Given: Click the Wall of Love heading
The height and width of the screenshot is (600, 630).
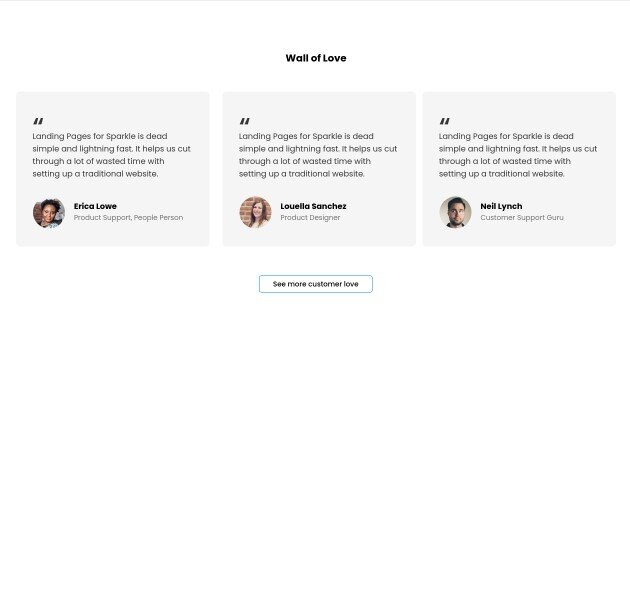Looking at the screenshot, I should coord(316,58).
